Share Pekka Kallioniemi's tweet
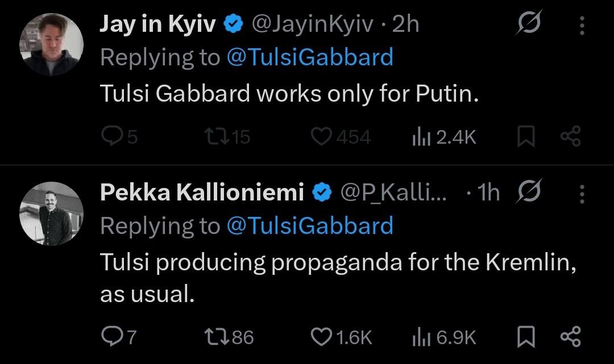614x364 pixels. coord(570,337)
